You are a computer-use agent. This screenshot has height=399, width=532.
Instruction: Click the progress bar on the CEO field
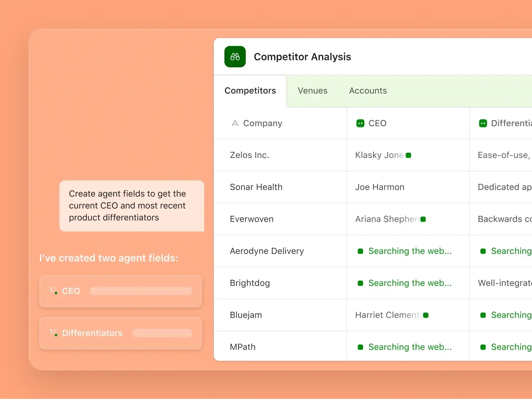coord(141,291)
